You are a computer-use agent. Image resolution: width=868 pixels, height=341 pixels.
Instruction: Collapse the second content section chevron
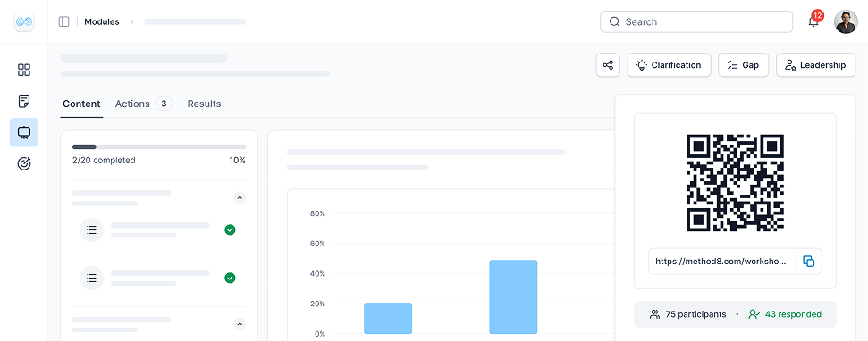pos(240,324)
